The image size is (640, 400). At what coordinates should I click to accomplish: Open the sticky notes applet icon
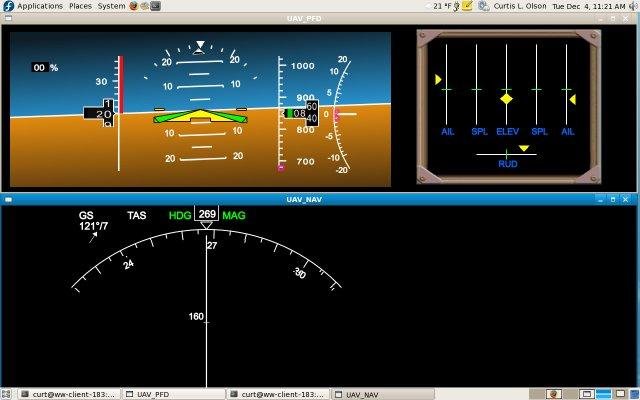click(467, 6)
